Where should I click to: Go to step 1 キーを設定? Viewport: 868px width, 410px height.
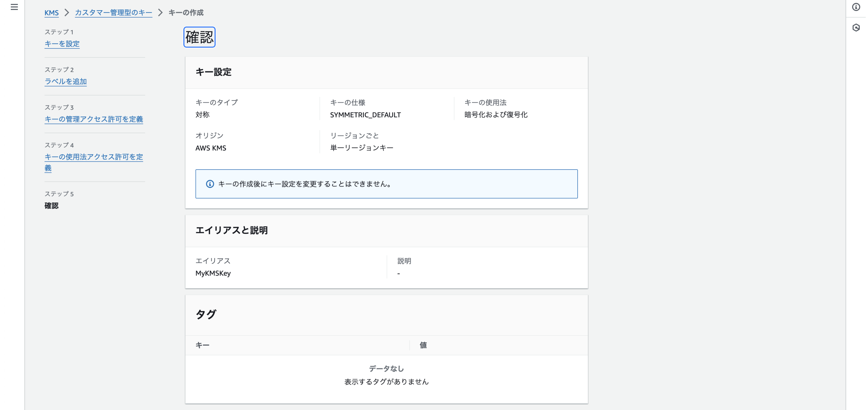(62, 44)
